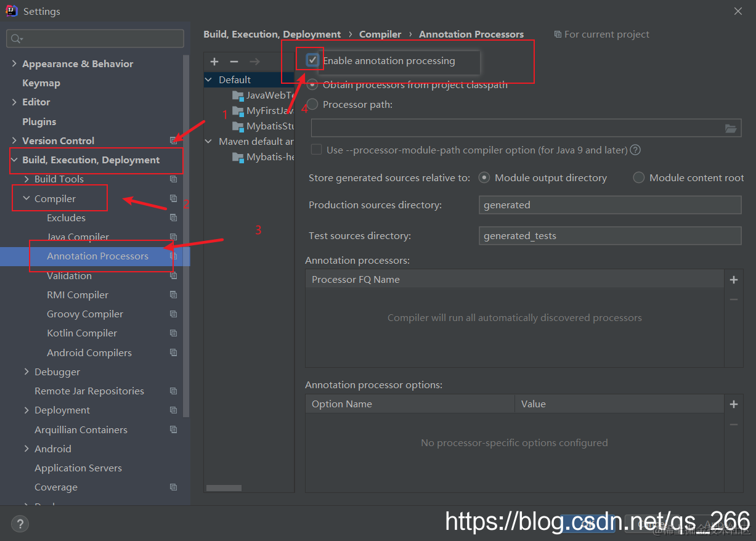
Task: Open the processor path folder browse icon
Action: 731,128
